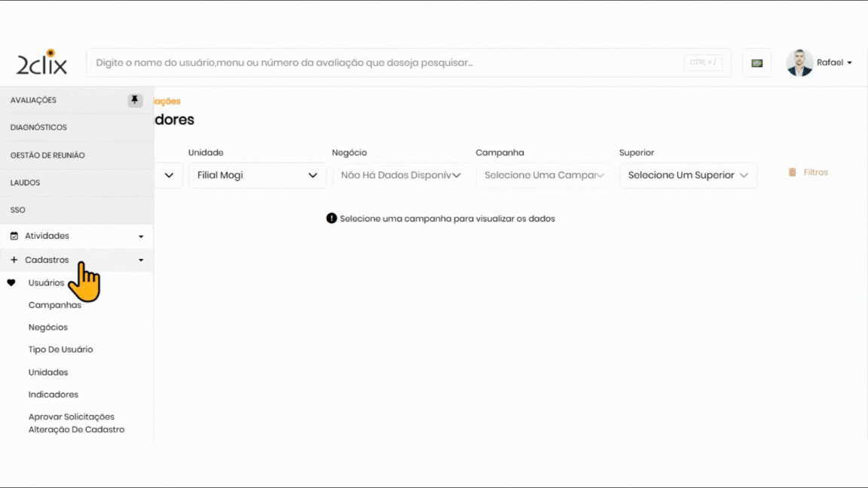The width and height of the screenshot is (868, 488).
Task: Select Campanhas in the Cadastros submenu
Action: click(55, 305)
